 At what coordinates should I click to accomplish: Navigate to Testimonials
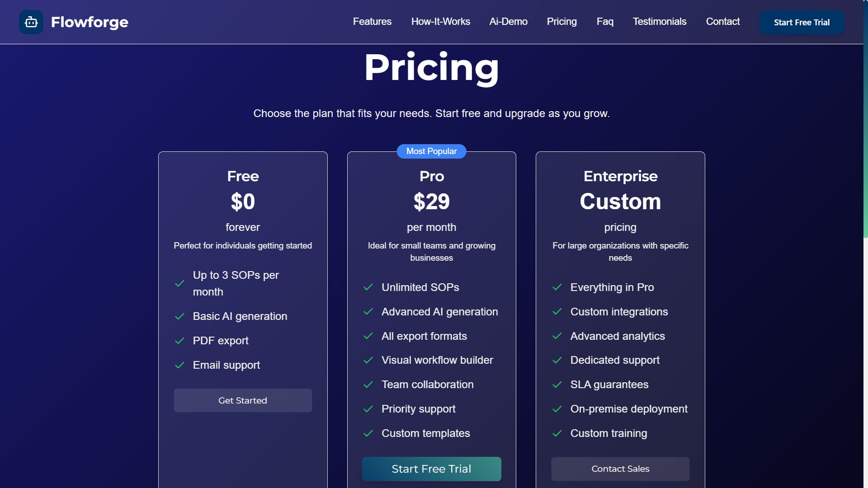click(659, 22)
